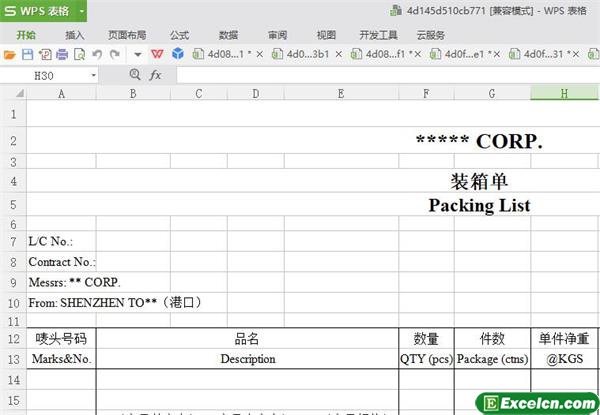Expand the WPS 表格 menu dropdown arrow

[x=82, y=11]
